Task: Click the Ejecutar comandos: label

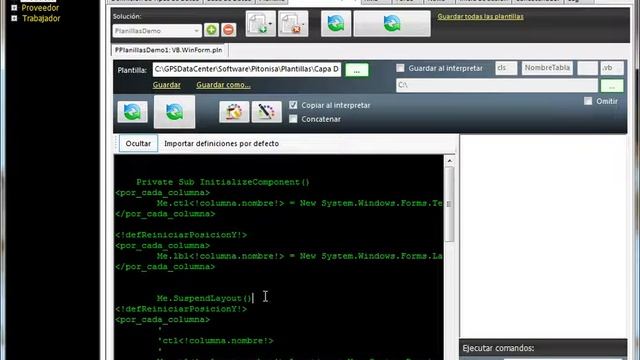Action: coord(498,348)
